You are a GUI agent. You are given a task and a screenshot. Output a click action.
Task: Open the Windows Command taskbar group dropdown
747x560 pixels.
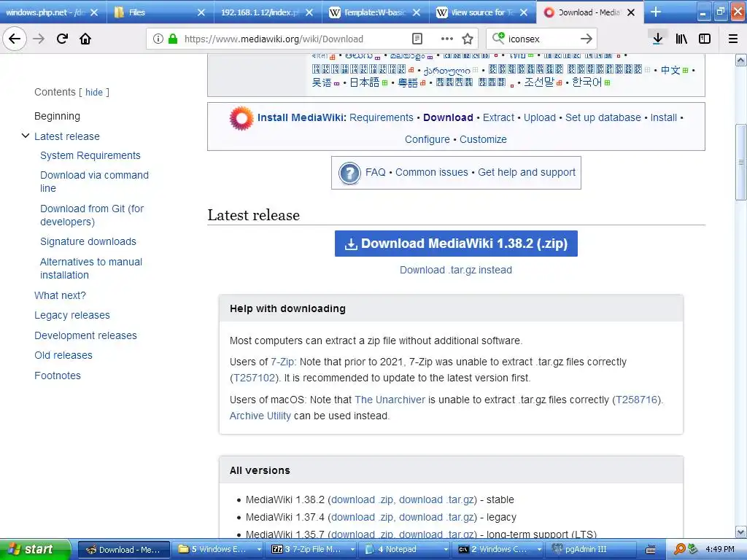click(539, 550)
